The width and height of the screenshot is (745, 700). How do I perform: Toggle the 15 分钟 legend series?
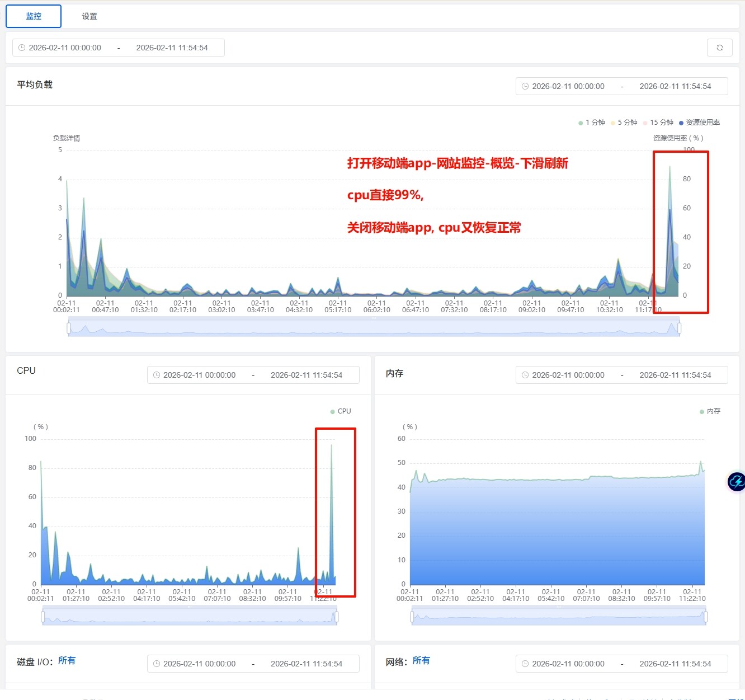click(x=658, y=123)
